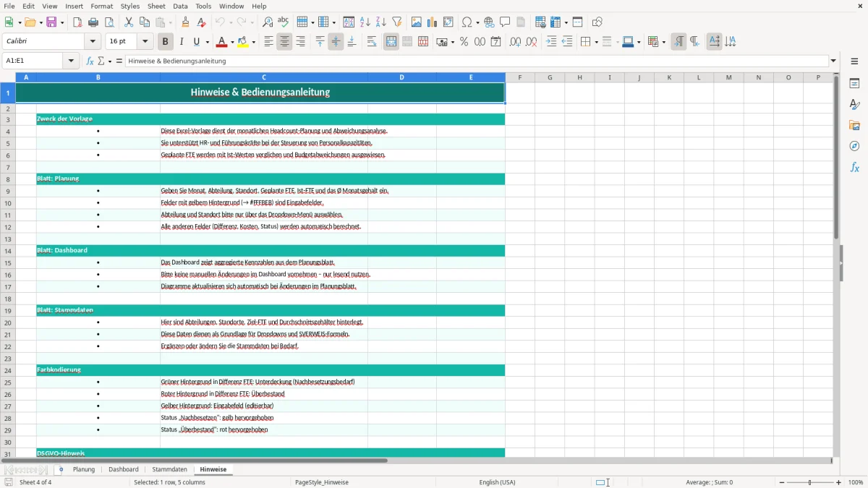Click the zoom in plus button

[x=839, y=482]
